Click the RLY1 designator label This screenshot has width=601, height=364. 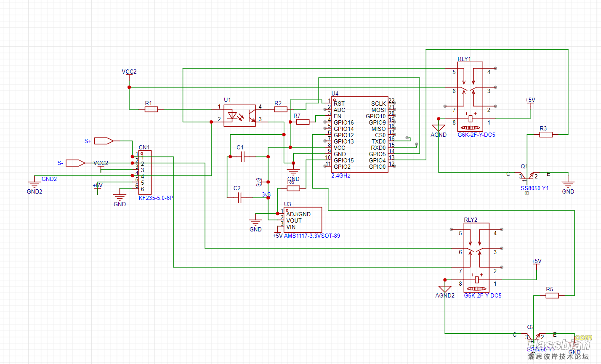point(465,59)
